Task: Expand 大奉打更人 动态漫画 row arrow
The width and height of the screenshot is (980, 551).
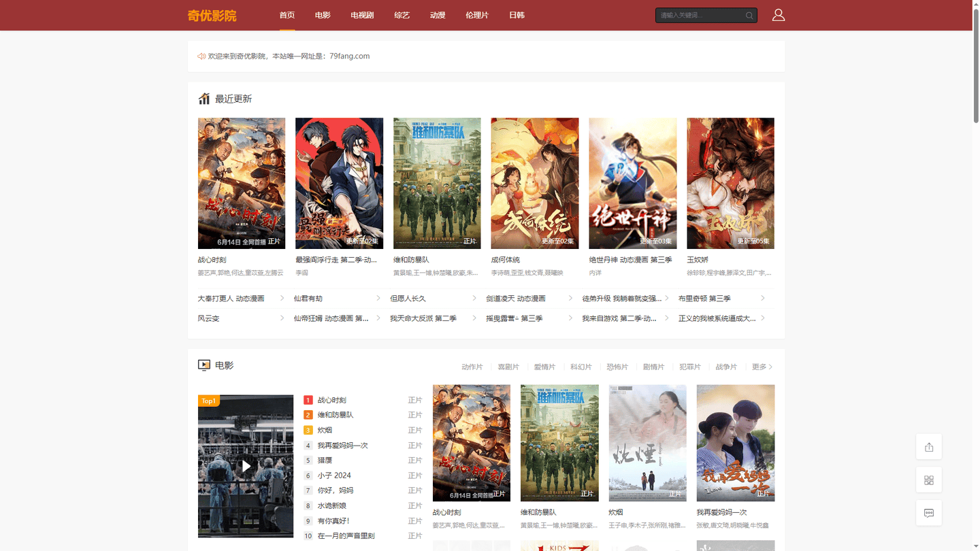Action: [282, 298]
